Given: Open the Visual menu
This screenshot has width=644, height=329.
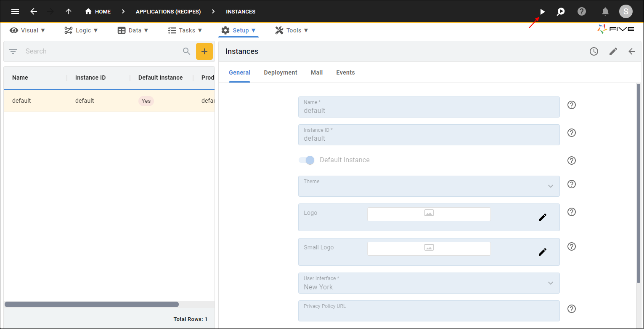Looking at the screenshot, I should (27, 30).
